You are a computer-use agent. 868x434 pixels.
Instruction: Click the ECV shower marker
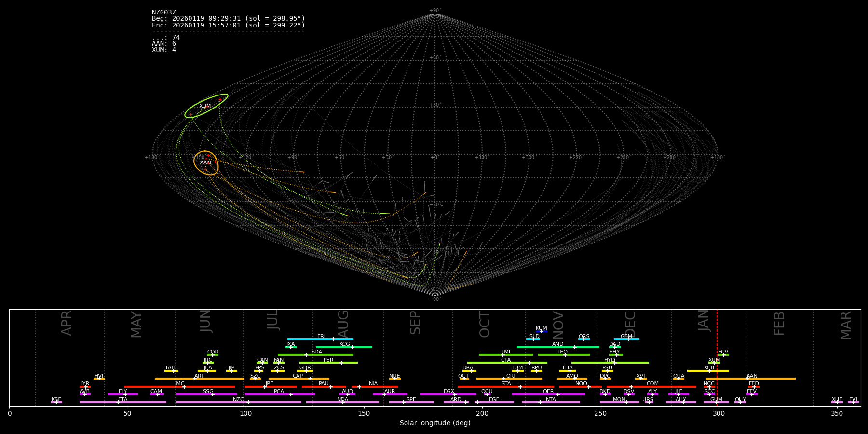click(x=723, y=355)
